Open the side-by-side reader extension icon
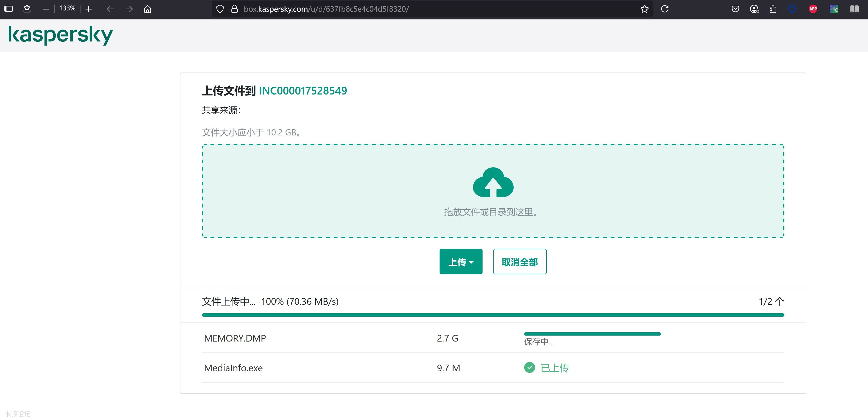 (854, 9)
